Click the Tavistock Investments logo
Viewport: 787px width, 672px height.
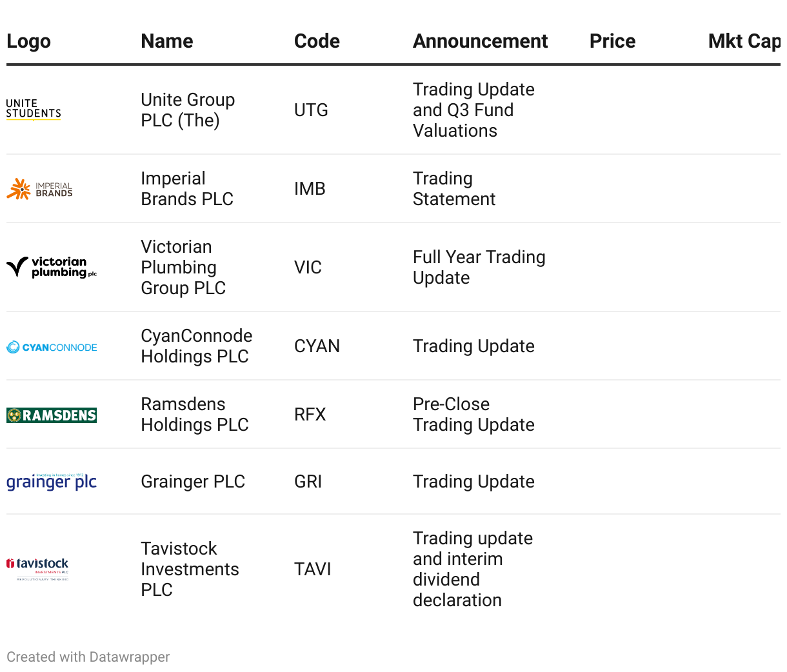pyautogui.click(x=37, y=568)
